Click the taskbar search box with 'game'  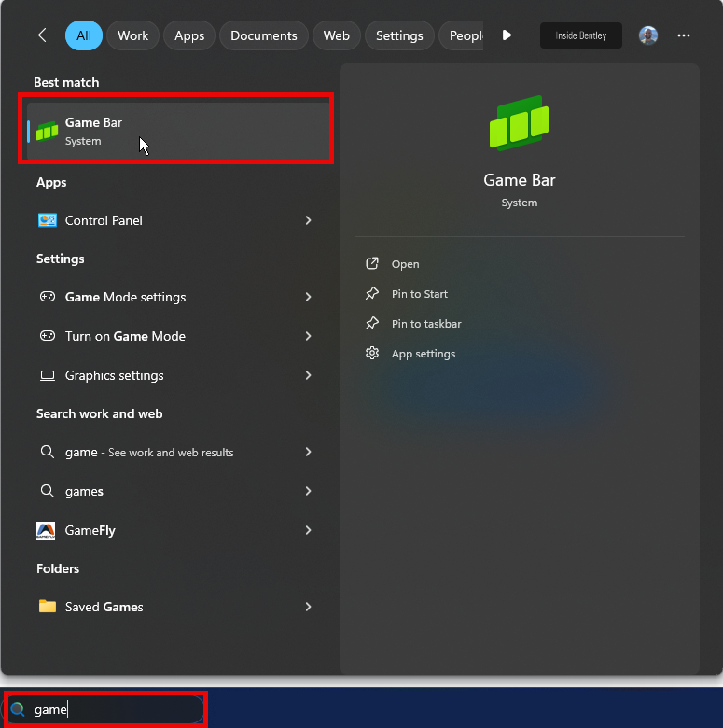[105, 709]
